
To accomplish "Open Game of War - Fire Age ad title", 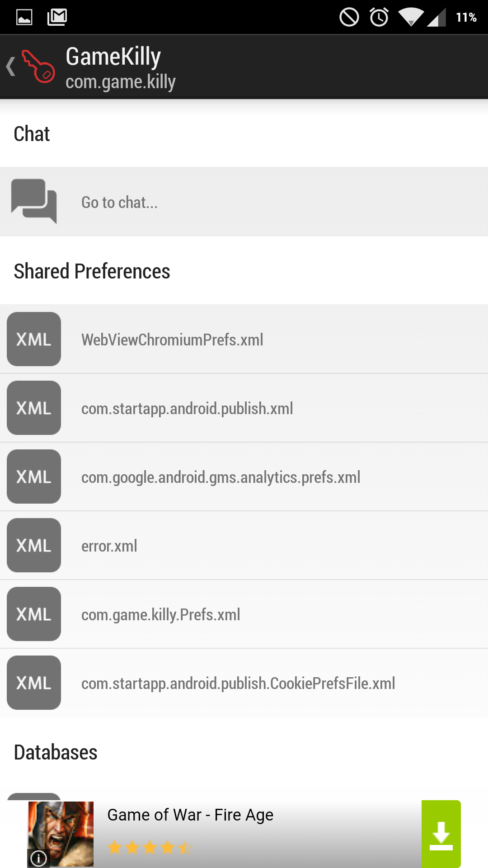I will pyautogui.click(x=190, y=815).
